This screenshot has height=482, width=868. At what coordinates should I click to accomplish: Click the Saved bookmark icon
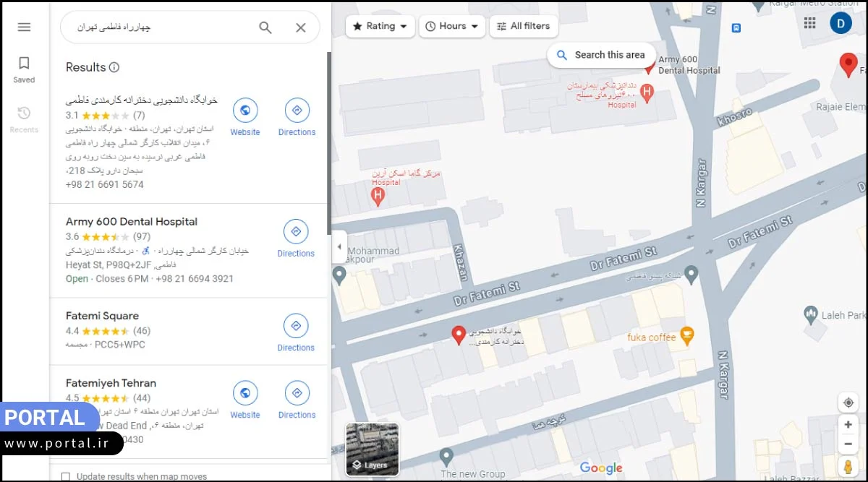[x=24, y=64]
